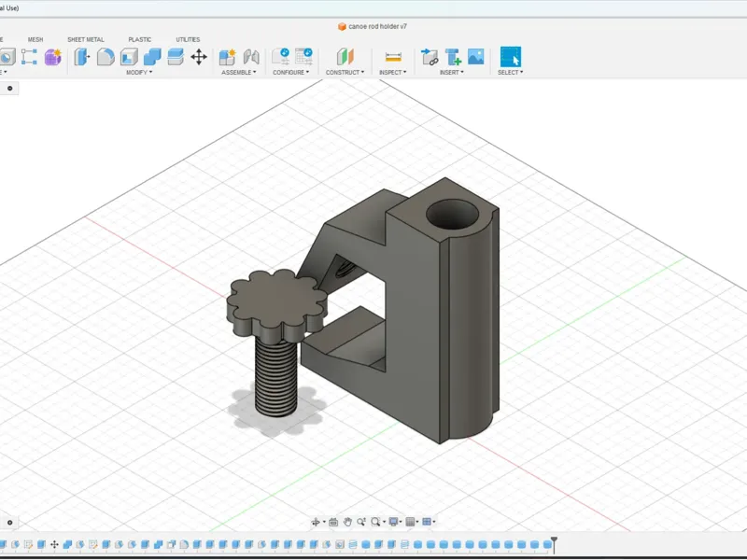
Task: Click the timeline end marker
Action: (554, 544)
